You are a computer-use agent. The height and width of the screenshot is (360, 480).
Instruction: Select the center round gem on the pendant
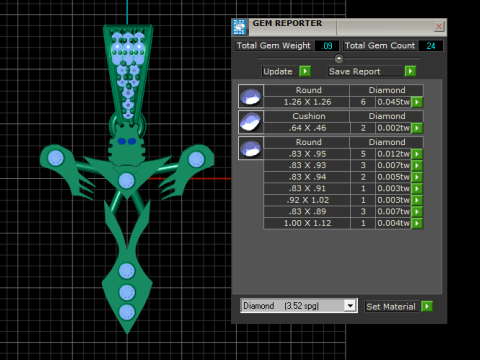click(x=127, y=181)
